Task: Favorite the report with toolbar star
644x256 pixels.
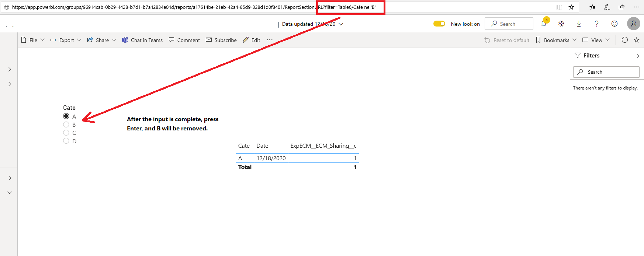Action: pyautogui.click(x=637, y=40)
